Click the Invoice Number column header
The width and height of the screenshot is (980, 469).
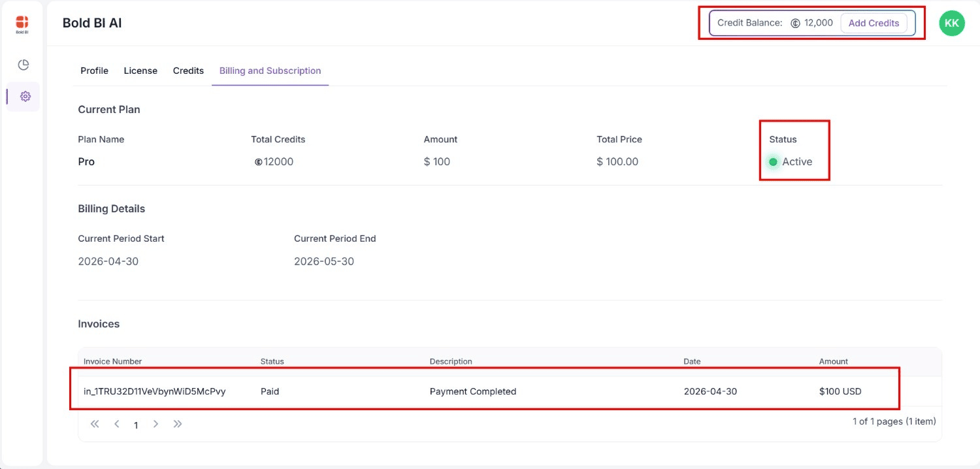point(112,361)
